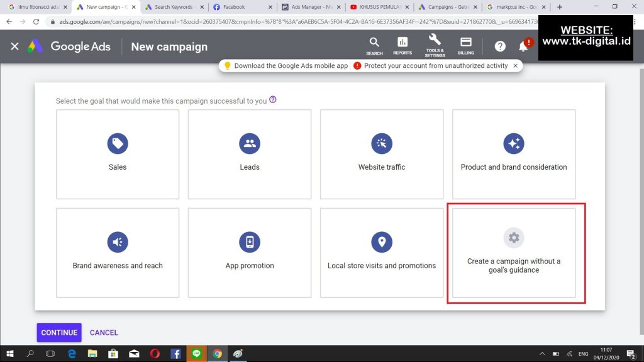The height and width of the screenshot is (362, 644).
Task: Choose the Website traffic goal
Action: (382, 154)
